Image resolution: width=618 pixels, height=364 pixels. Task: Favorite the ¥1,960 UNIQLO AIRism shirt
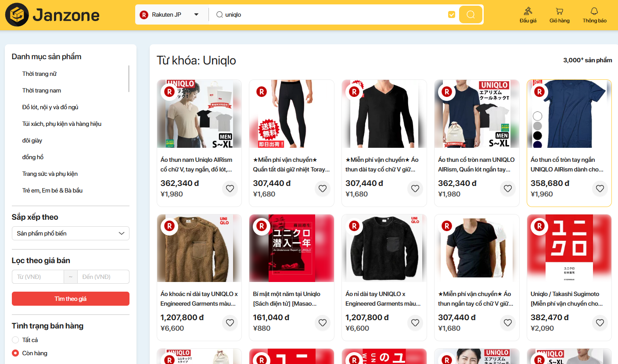(x=600, y=189)
